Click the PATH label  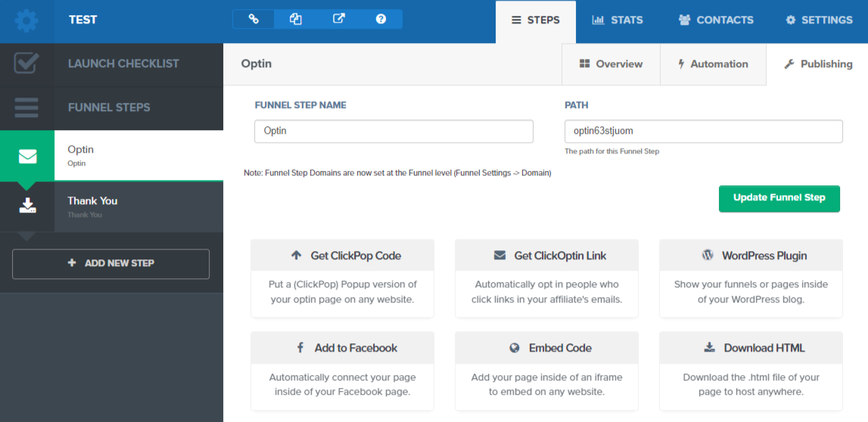point(576,105)
